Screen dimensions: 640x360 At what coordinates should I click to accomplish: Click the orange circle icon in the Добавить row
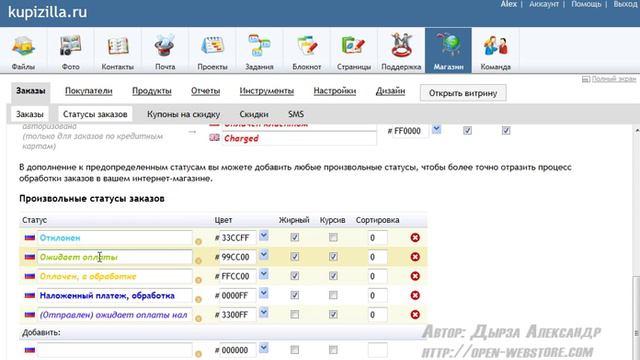click(x=198, y=354)
